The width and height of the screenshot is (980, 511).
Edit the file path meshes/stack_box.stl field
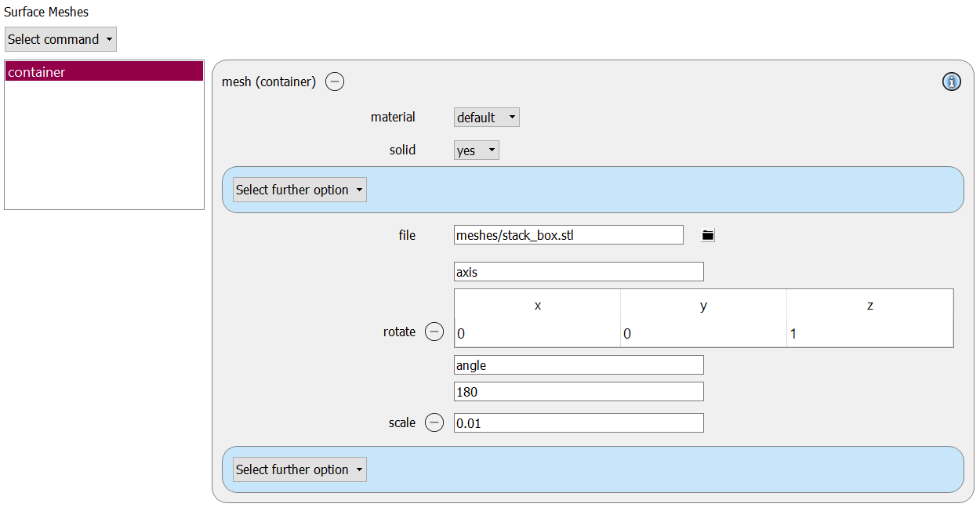568,234
